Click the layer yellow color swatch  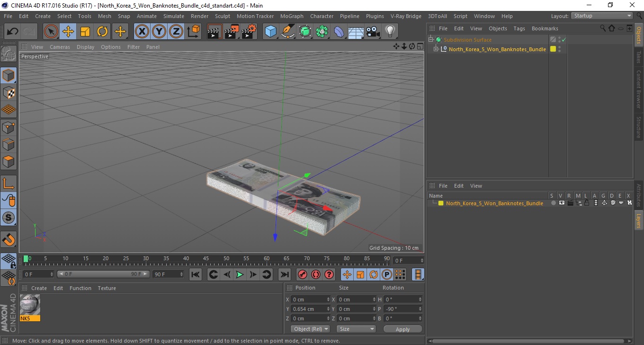(441, 203)
